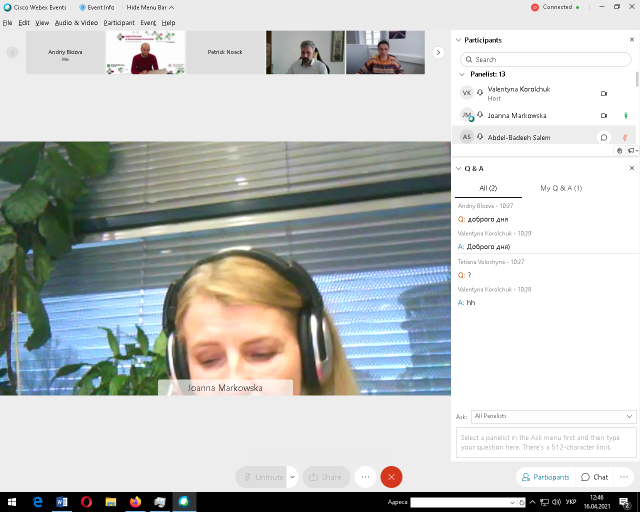
Task: Open Microsoft Edge from taskbar
Action: [38, 502]
